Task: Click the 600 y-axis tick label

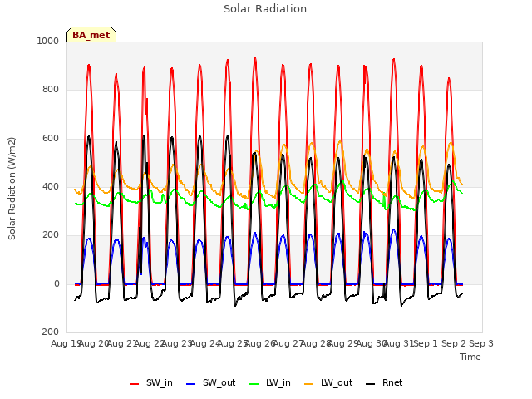Action: click(x=51, y=139)
